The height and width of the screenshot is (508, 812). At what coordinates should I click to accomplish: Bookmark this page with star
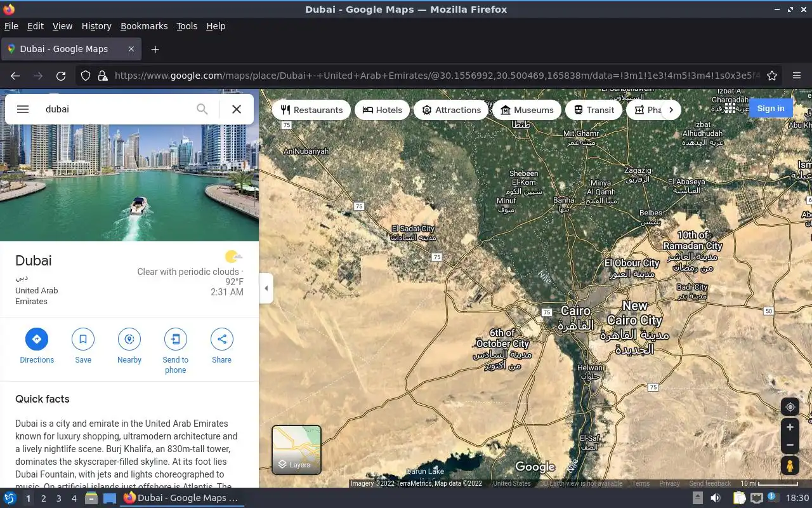click(x=772, y=76)
